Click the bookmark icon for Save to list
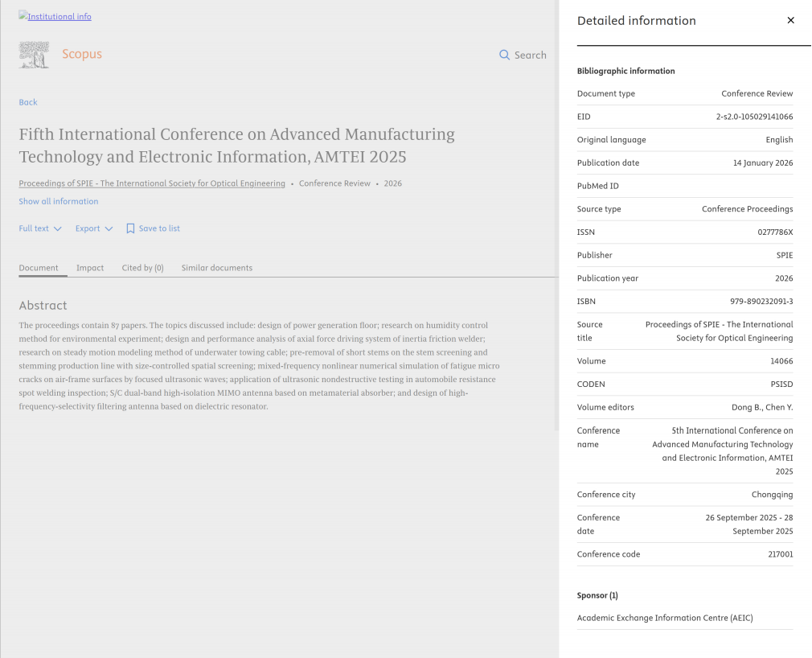The width and height of the screenshot is (812, 658). tap(130, 228)
